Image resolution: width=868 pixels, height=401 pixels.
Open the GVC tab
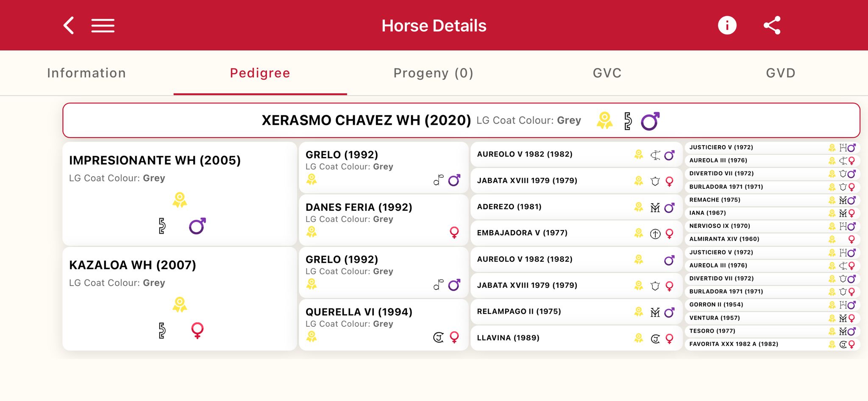(607, 73)
